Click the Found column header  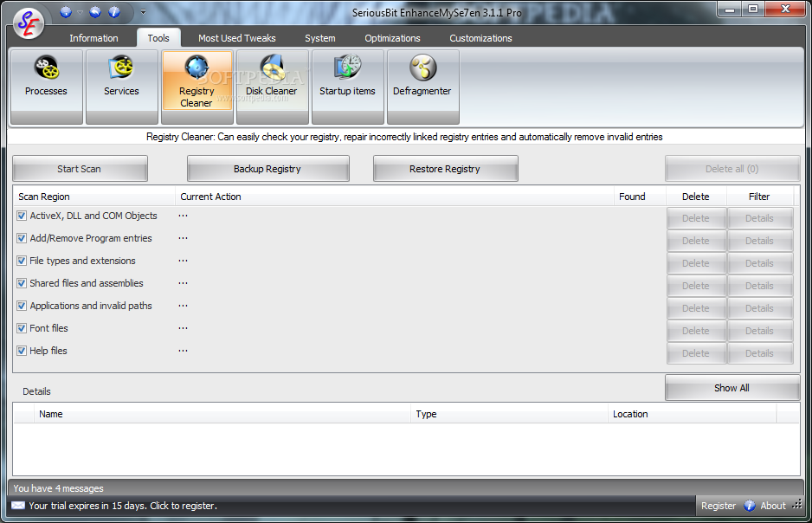tap(640, 197)
